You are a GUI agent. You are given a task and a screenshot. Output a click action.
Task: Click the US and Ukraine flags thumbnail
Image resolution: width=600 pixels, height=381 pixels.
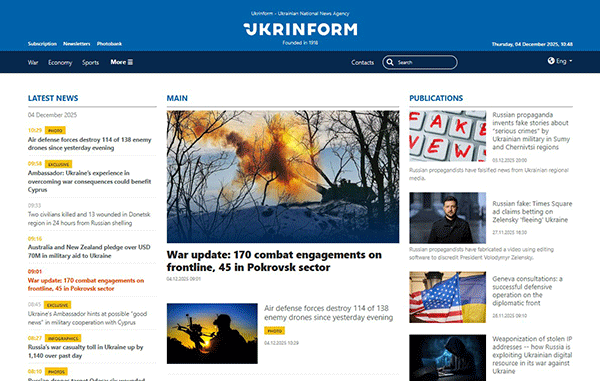tap(448, 297)
